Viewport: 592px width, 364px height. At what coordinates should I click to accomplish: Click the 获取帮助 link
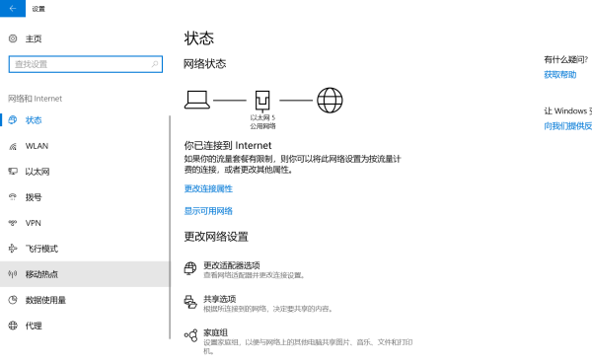point(560,74)
